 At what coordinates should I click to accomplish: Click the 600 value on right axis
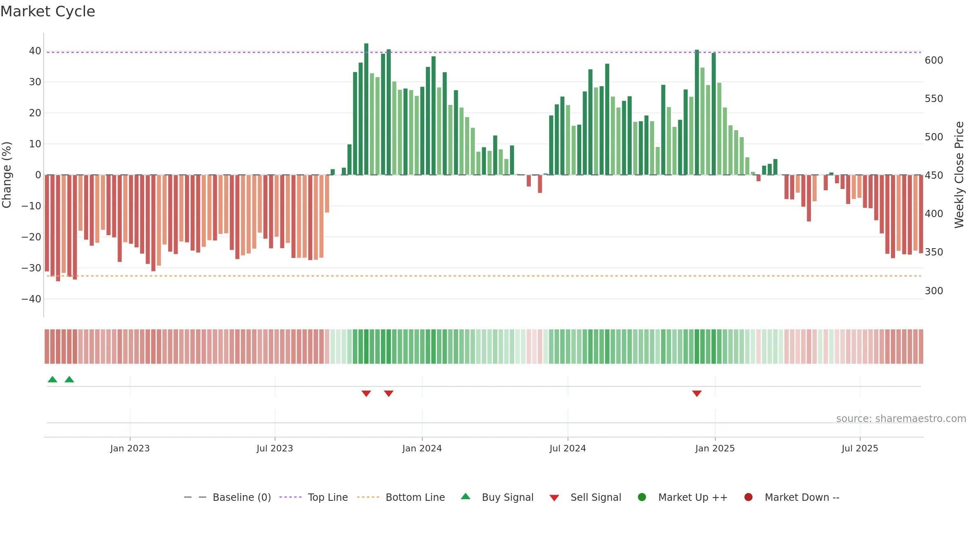[934, 60]
